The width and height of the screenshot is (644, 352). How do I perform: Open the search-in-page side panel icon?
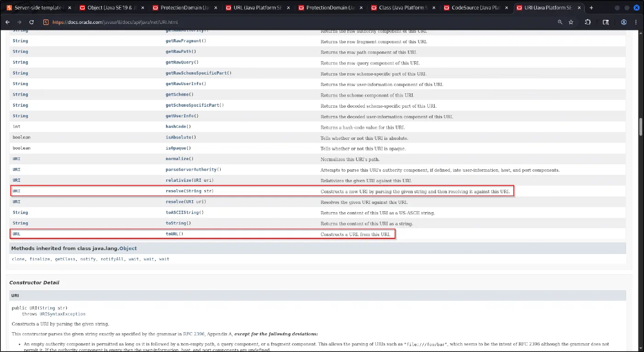(606, 22)
